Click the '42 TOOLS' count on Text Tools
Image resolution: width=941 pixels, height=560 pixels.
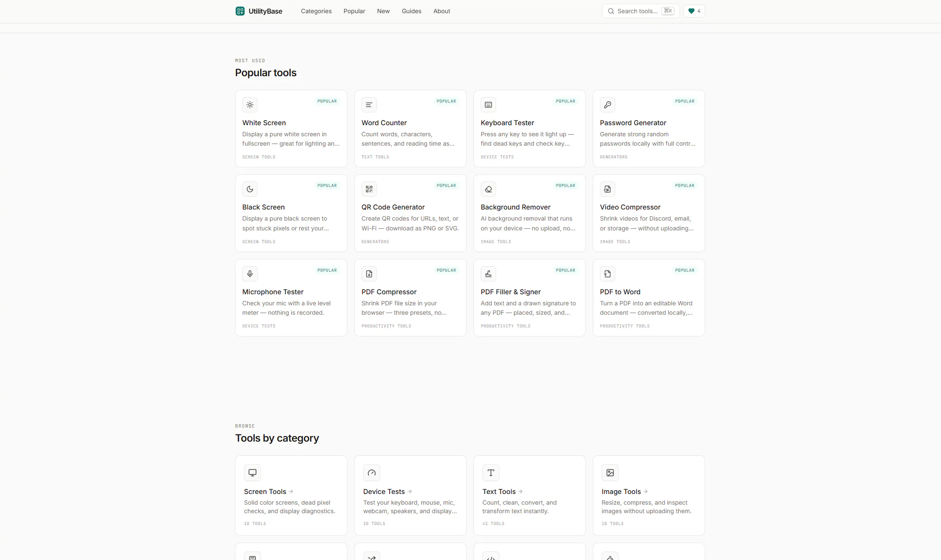(x=493, y=523)
